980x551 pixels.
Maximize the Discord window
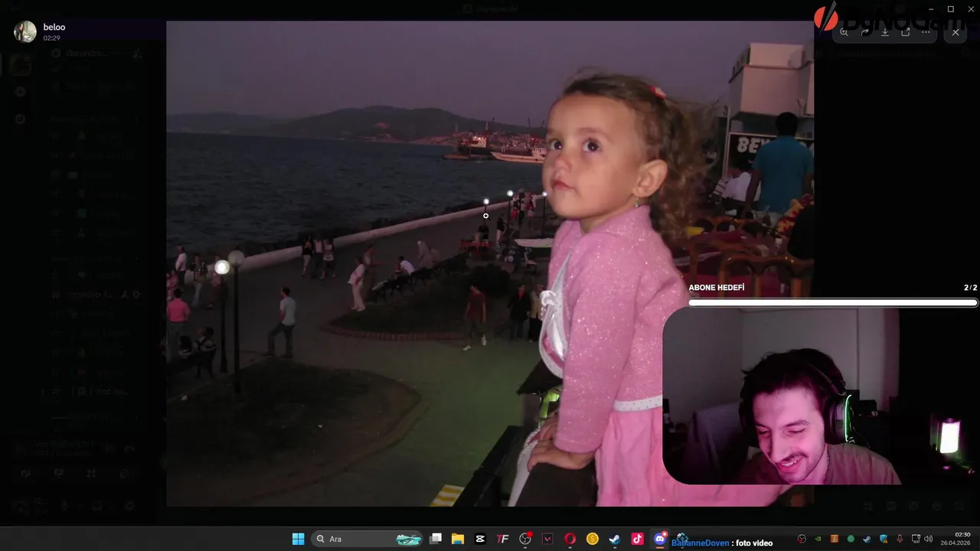pyautogui.click(x=951, y=9)
